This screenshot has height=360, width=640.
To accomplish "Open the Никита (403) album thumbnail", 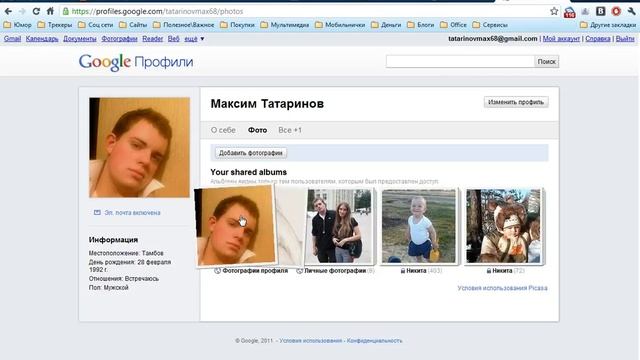I will (x=419, y=226).
